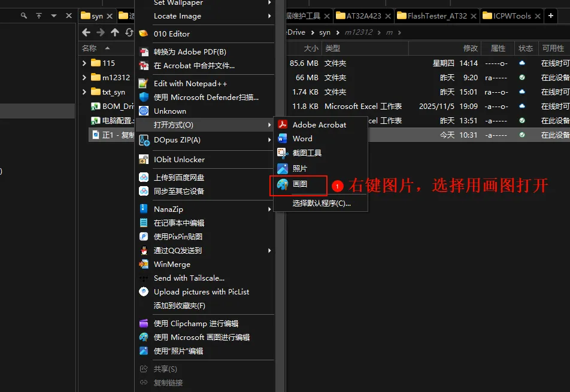The height and width of the screenshot is (392, 570).
Task: Expand the txt_syn folder node
Action: [x=84, y=92]
